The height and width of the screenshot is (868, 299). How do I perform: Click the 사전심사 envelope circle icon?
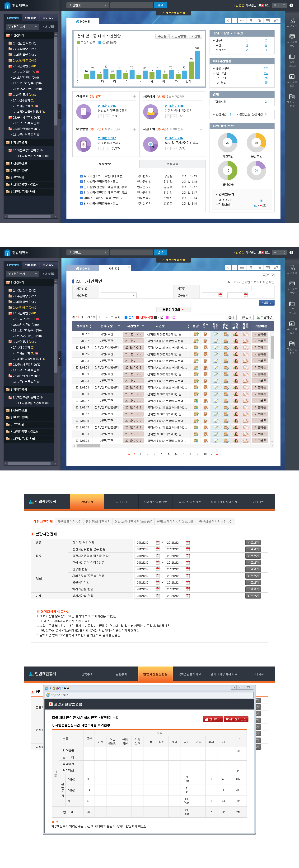[x=150, y=112]
